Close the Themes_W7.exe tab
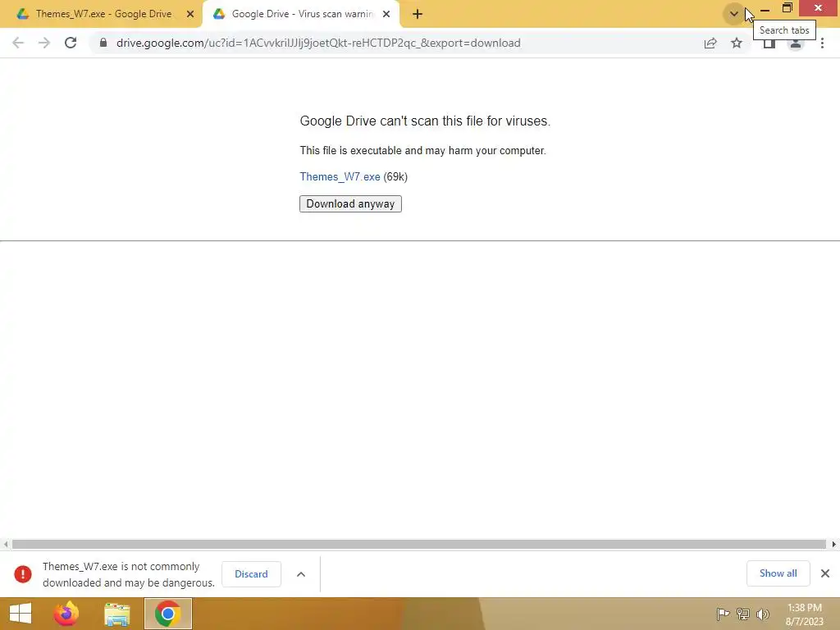This screenshot has height=630, width=840. (190, 14)
